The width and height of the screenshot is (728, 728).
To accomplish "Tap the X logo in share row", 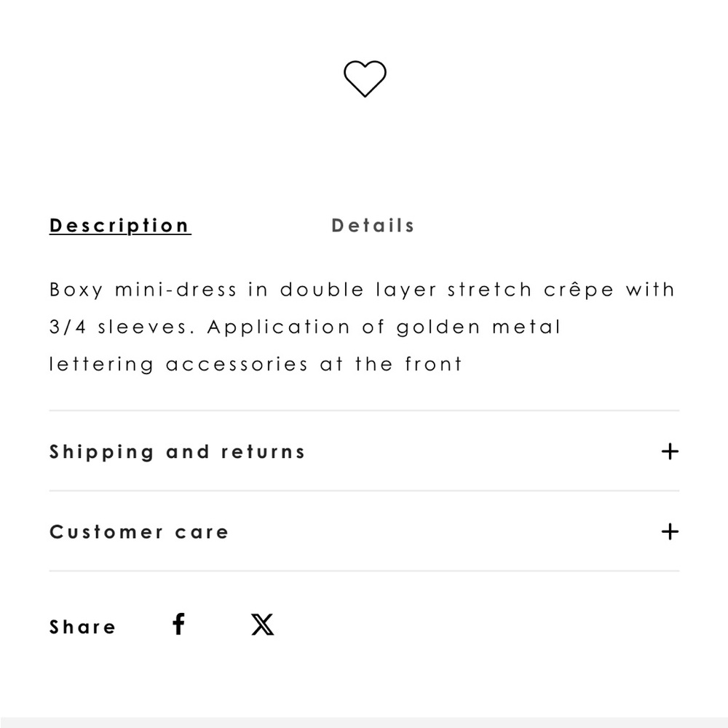I will point(262,625).
